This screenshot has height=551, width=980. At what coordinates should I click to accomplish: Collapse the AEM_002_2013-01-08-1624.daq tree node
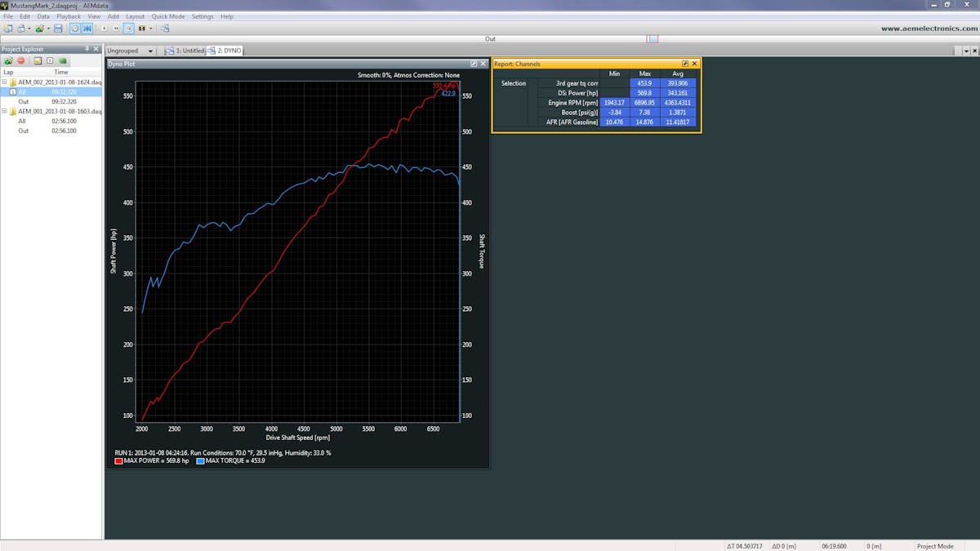(x=4, y=82)
